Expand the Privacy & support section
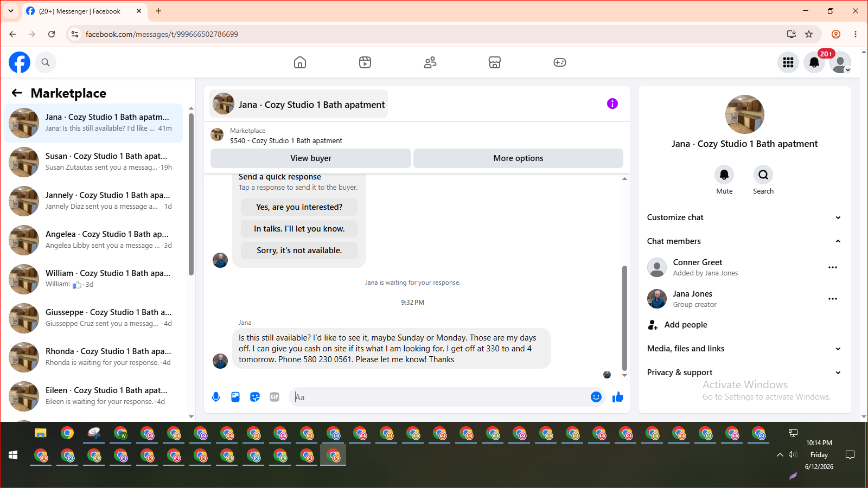This screenshot has width=868, height=488. (745, 373)
